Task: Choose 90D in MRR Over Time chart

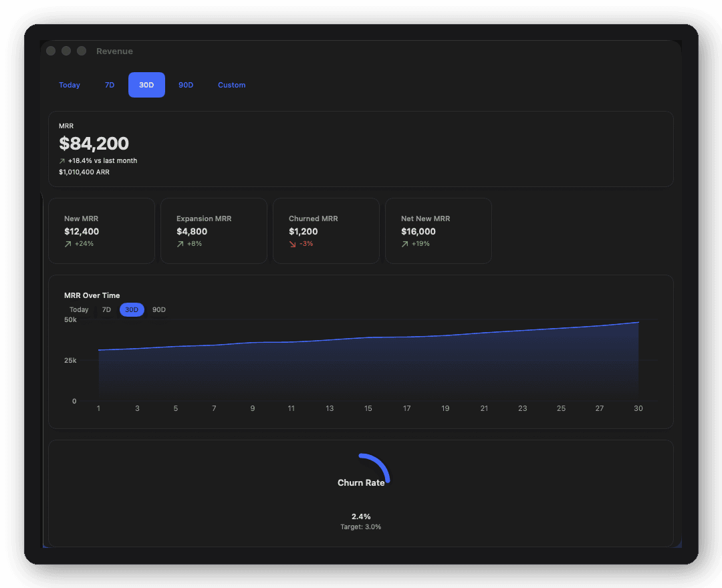Action: pyautogui.click(x=159, y=309)
